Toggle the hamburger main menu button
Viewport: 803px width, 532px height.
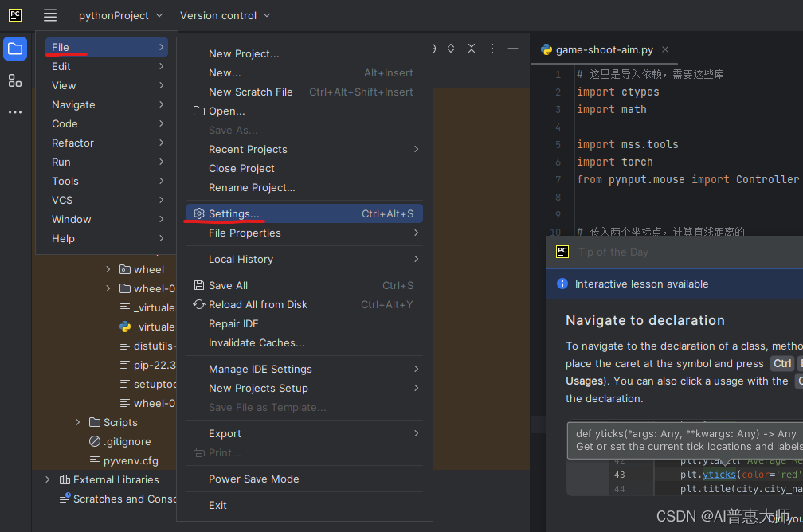49,15
